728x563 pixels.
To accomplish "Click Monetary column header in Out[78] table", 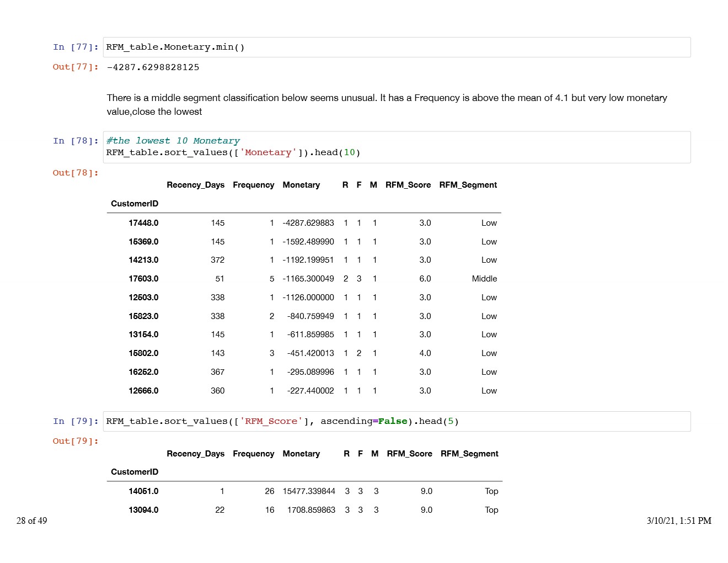I will click(x=301, y=185).
